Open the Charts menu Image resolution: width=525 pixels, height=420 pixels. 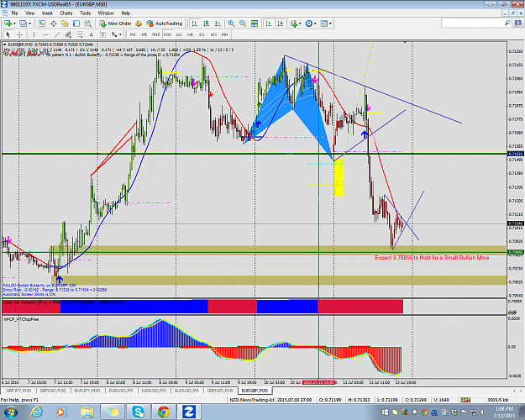click(x=66, y=13)
